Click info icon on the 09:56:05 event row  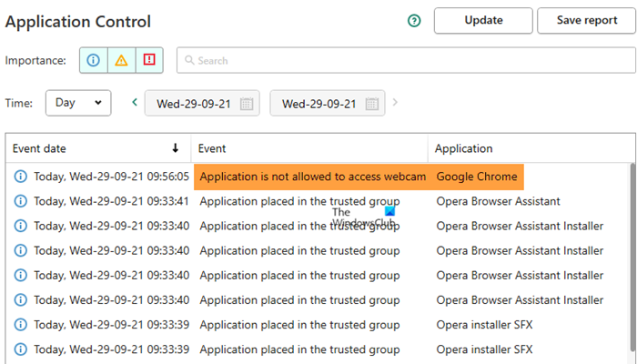tap(21, 177)
